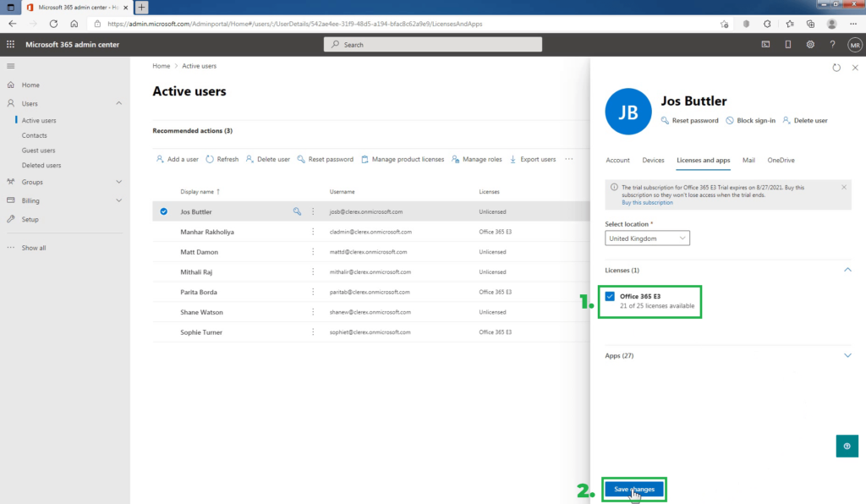866x504 pixels.
Task: Click the magnifier key icon beside Jos Buttler row
Action: [x=297, y=211]
